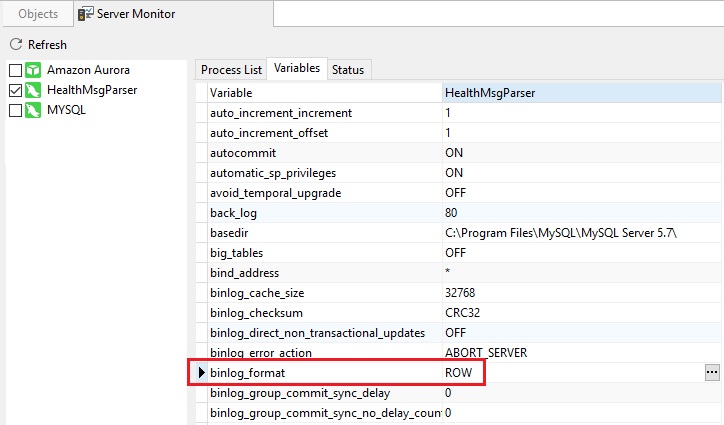Click the binlog_format row pointer arrow
Image resolution: width=724 pixels, height=425 pixels.
(201, 372)
